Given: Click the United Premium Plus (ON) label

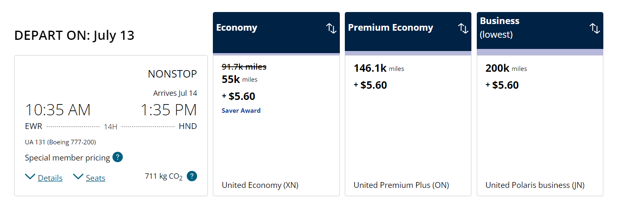Looking at the screenshot, I should (401, 185).
